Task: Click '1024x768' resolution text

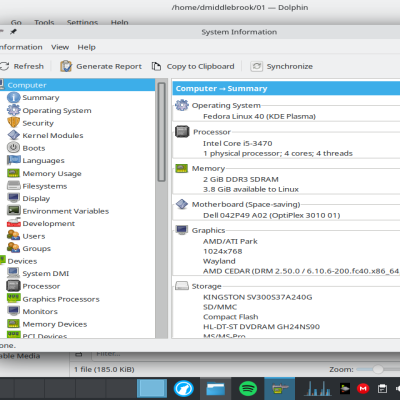Action: click(223, 251)
